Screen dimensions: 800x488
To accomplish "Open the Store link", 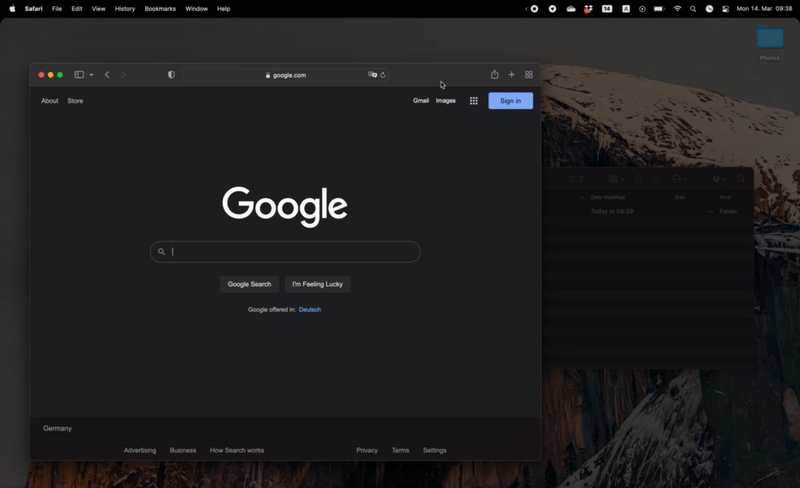I will [x=75, y=101].
